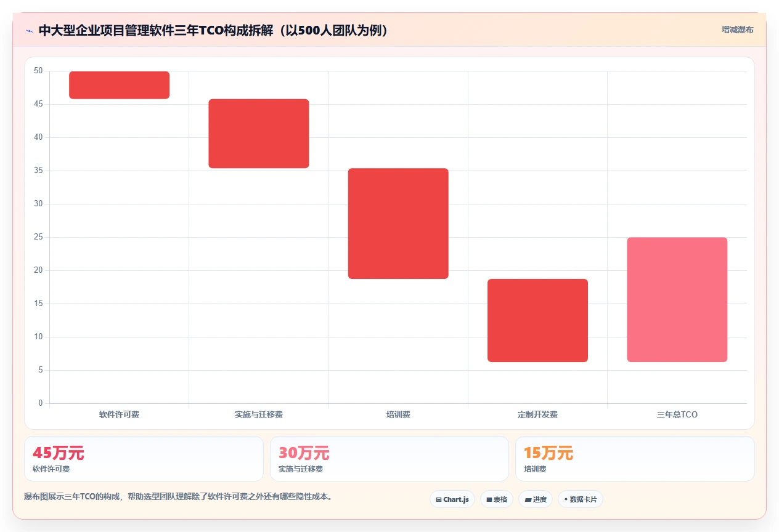Click the 15万元 value text
The height and width of the screenshot is (532, 779).
[x=549, y=453]
